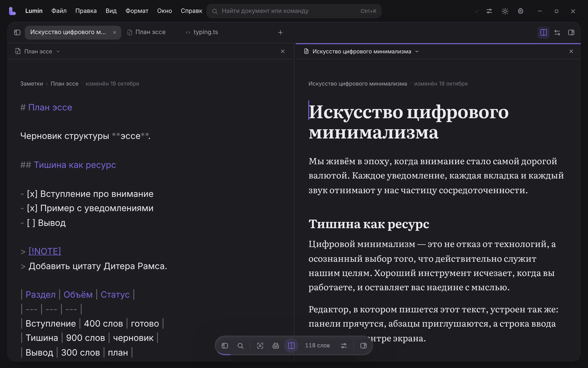588x368 pixels.
Task: Click the Lumin logo icon
Action: coord(12,11)
